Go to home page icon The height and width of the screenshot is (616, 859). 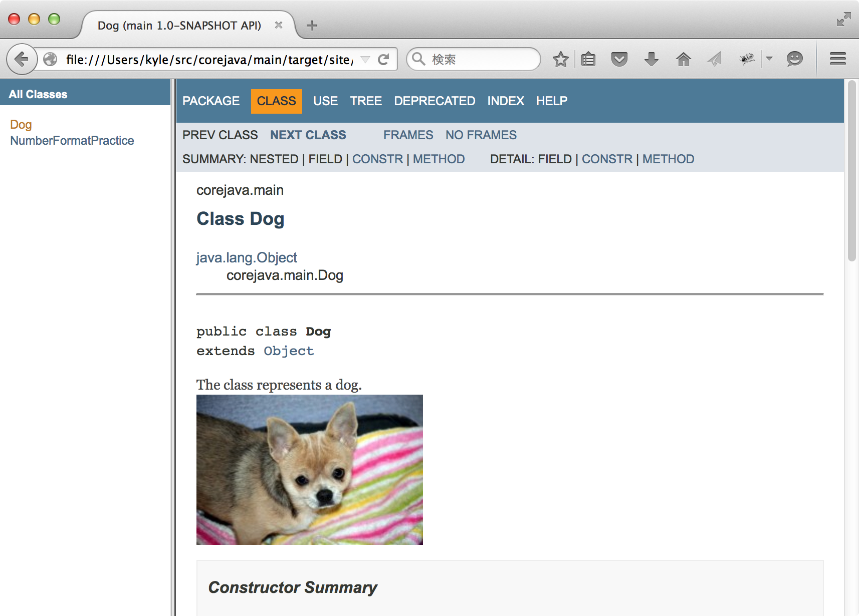click(x=683, y=59)
